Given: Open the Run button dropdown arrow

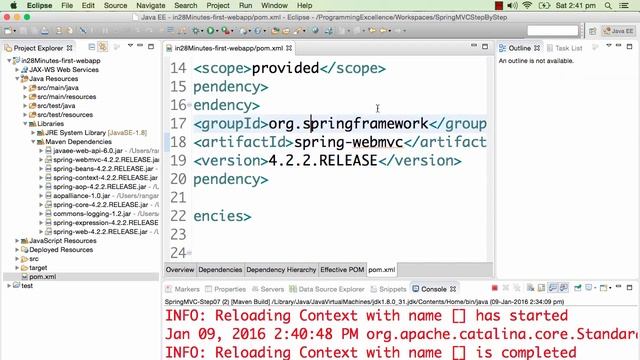Looking at the screenshot, I should pos(216,31).
